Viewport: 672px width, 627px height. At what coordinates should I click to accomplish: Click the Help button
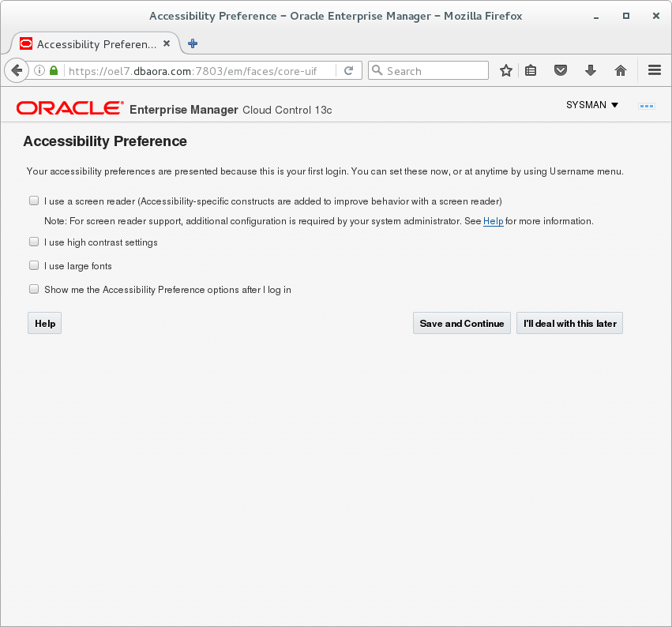click(44, 323)
